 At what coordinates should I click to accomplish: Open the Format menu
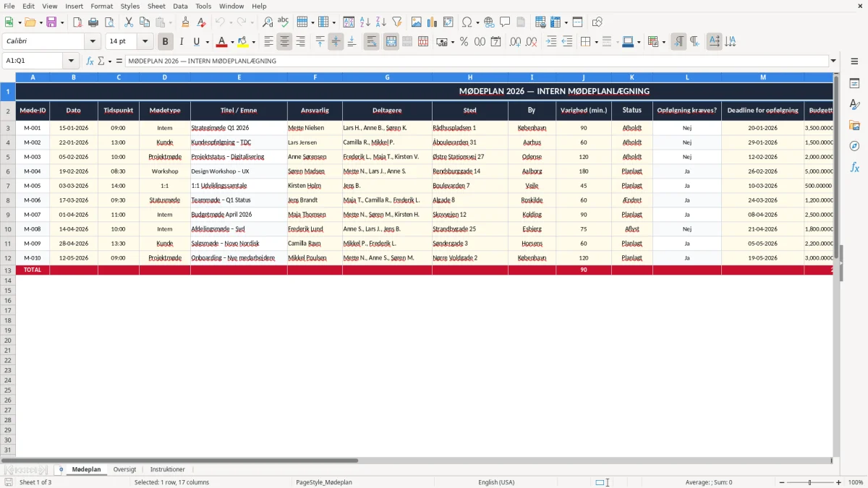click(102, 6)
